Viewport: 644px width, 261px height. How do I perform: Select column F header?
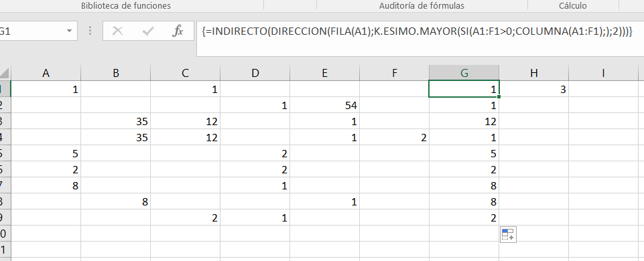coord(394,73)
